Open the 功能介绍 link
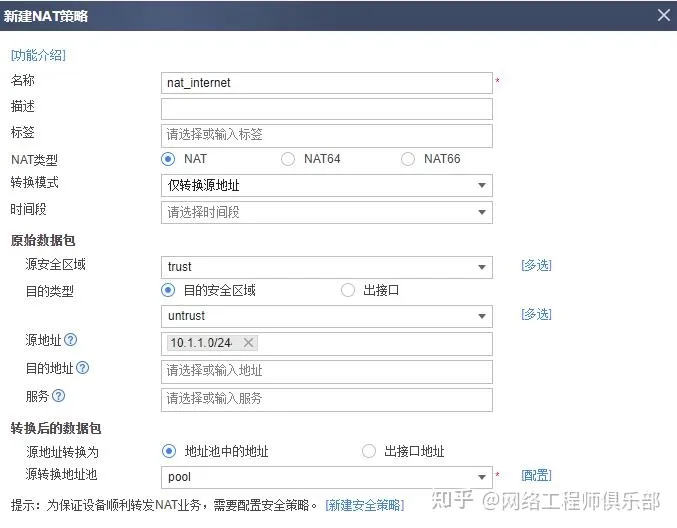 38,55
